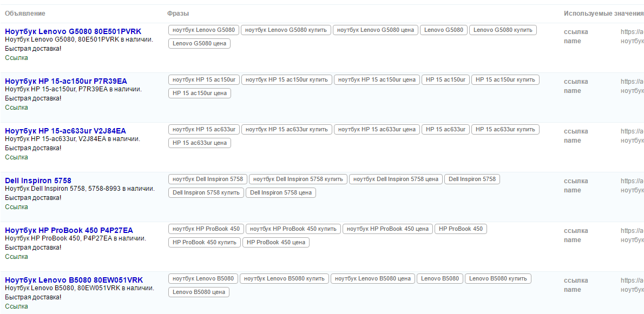Click the Ноутбук HP 15-ac633ur V2J84EA title

tap(65, 131)
